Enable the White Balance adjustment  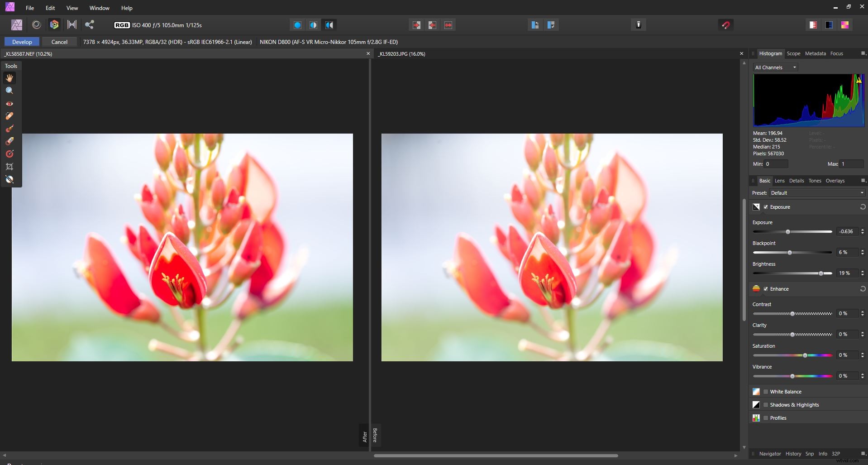pyautogui.click(x=765, y=392)
